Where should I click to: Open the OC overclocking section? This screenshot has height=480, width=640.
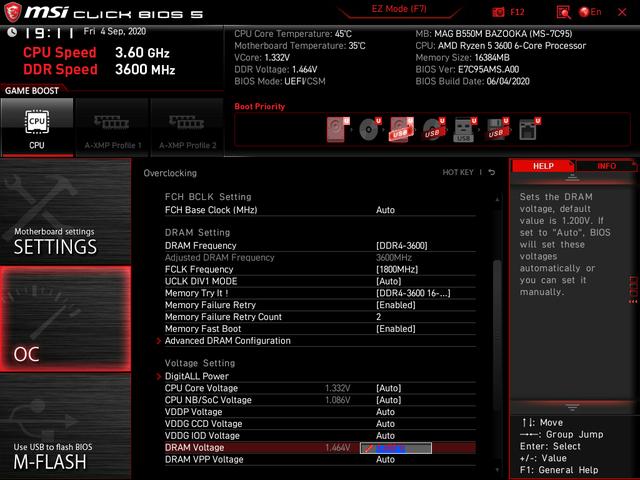point(65,319)
